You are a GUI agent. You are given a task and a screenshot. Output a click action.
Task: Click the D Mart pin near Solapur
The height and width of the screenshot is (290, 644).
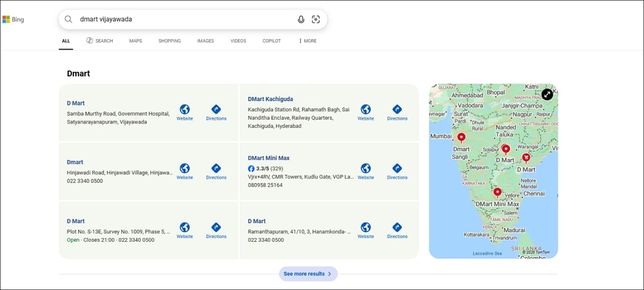click(x=506, y=149)
